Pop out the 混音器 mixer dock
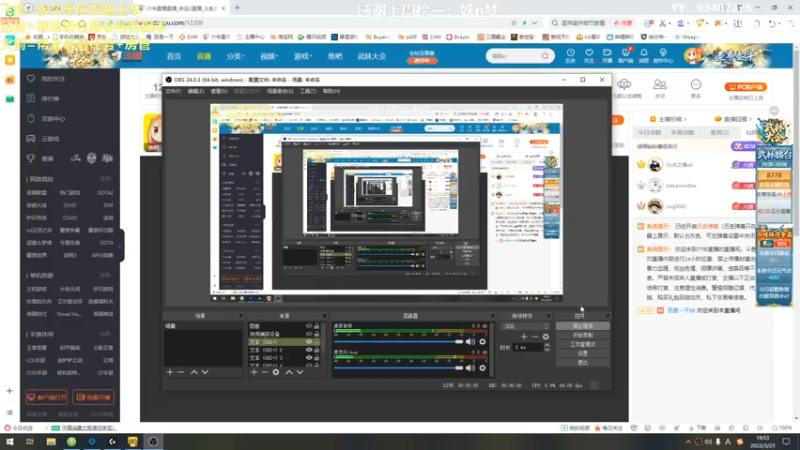 [493, 316]
